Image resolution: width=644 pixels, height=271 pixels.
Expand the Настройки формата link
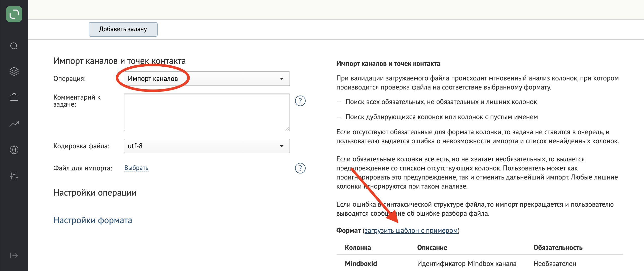(x=93, y=220)
